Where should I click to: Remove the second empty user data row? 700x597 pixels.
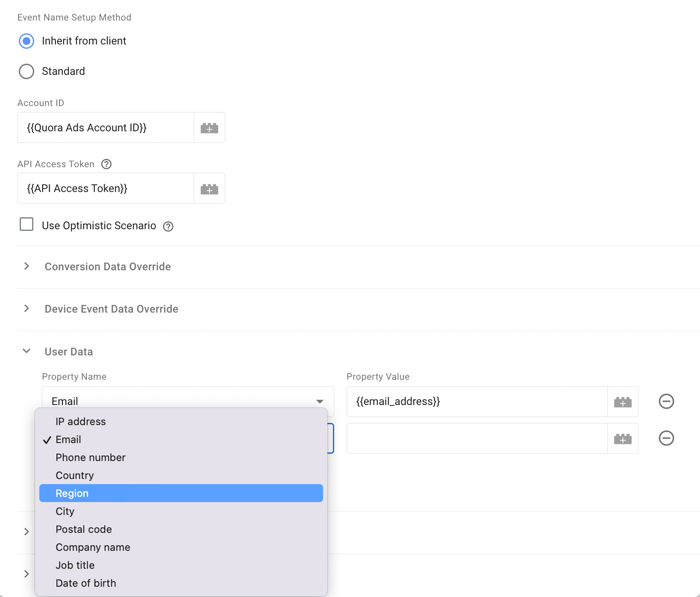click(666, 438)
